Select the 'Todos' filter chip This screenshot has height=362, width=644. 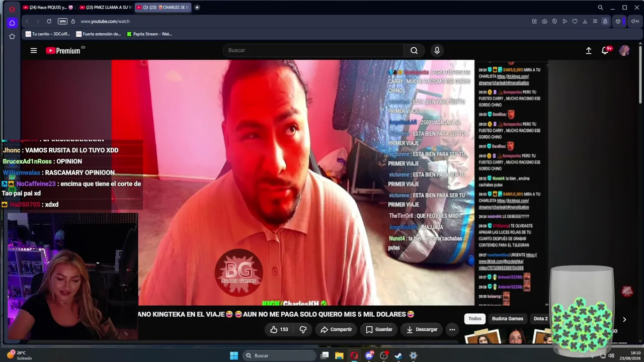474,319
